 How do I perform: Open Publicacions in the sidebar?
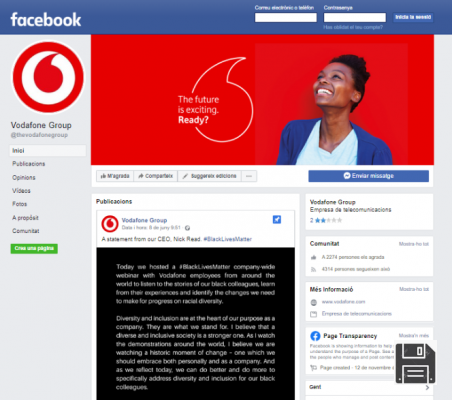pos(29,164)
